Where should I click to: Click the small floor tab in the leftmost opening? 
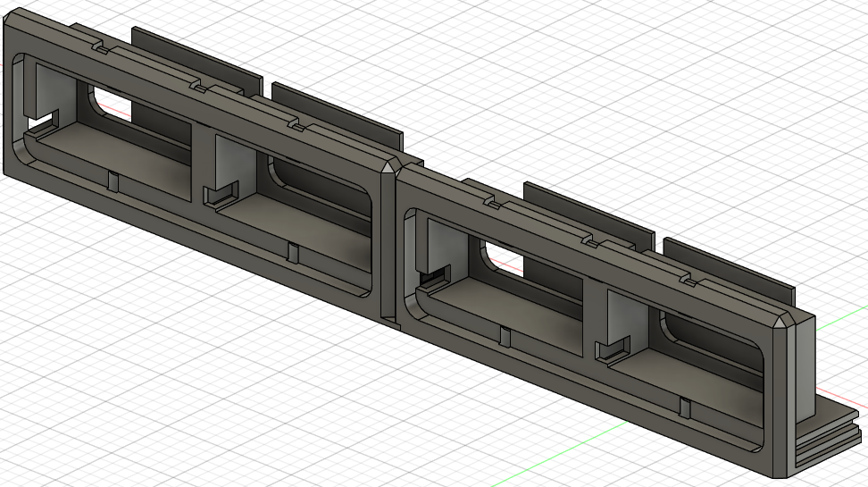pos(113,180)
